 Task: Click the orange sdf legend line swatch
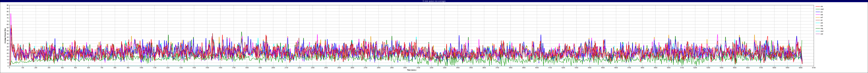tap(818, 18)
